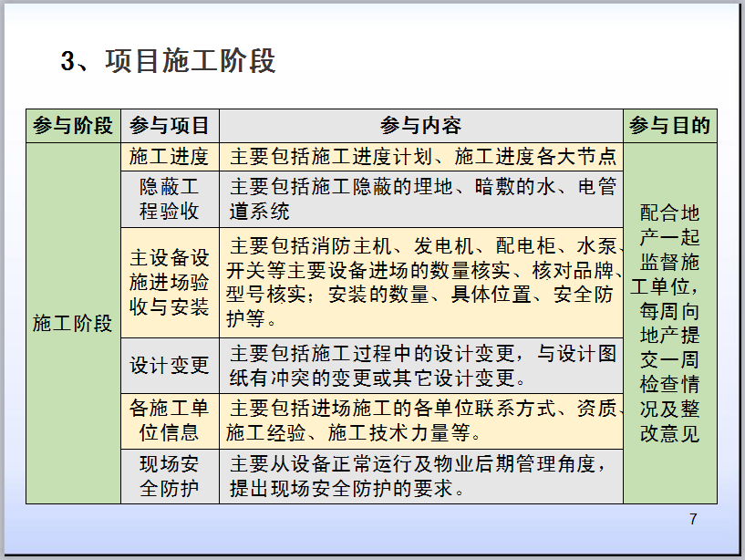Click the '设计变更' project cell
This screenshot has height=560, width=745.
170,366
